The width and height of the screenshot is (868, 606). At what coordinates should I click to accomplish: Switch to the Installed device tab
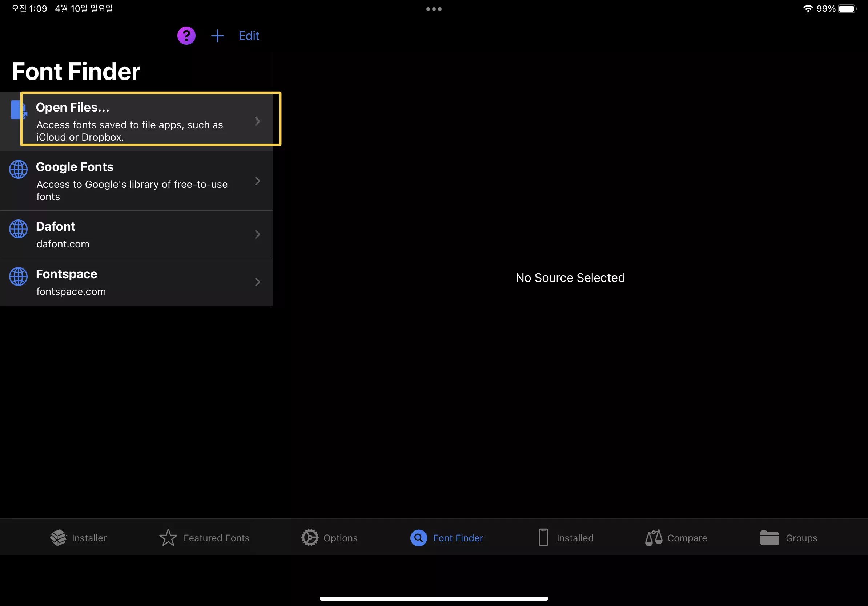click(566, 538)
